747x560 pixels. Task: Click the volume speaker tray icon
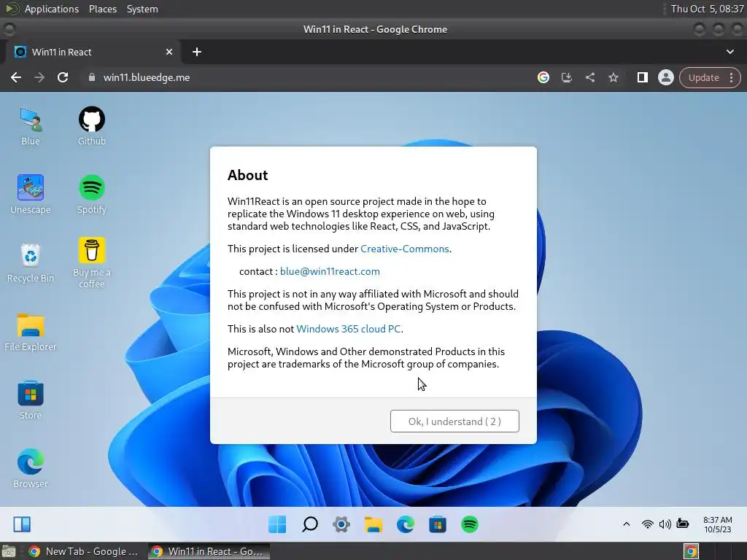[665, 524]
